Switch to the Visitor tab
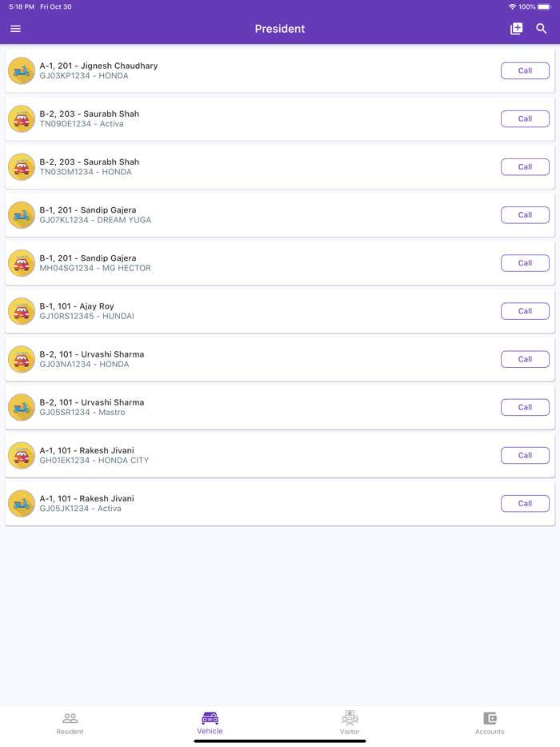The height and width of the screenshot is (747, 560). click(x=350, y=722)
